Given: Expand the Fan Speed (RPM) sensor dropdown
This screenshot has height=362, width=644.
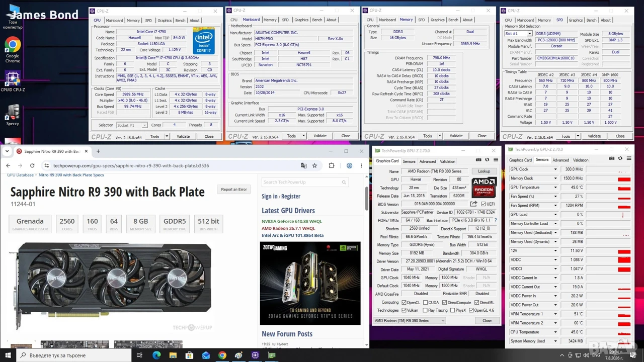Looking at the screenshot, I should coord(555,206).
